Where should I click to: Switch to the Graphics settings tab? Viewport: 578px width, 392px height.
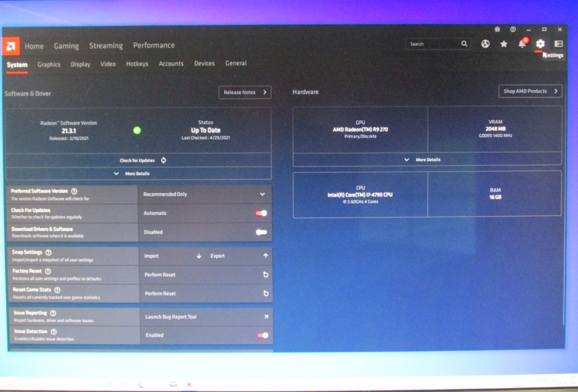pos(49,64)
